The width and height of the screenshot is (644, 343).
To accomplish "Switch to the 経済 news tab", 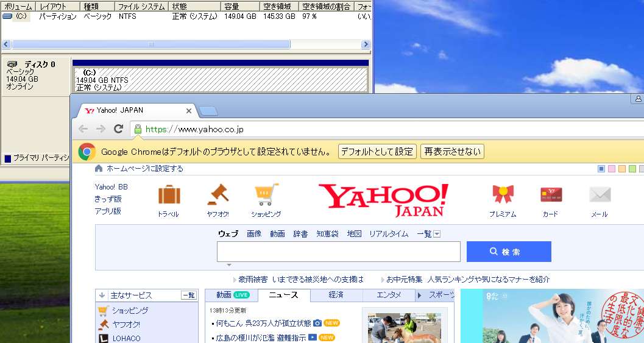I will (x=336, y=295).
